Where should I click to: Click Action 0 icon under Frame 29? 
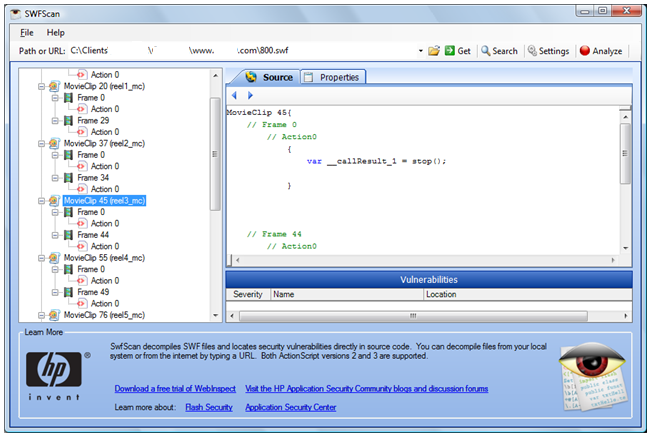coord(81,132)
